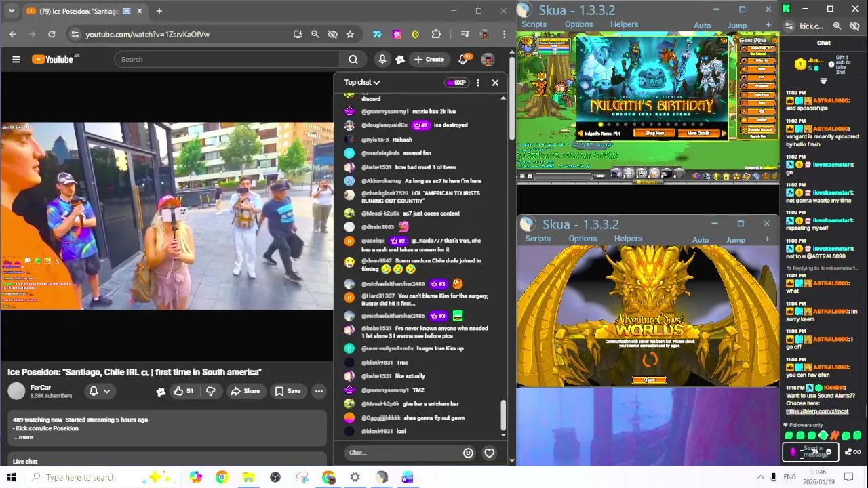Open more actions ellipsis under video
868x488 pixels.
point(319,391)
